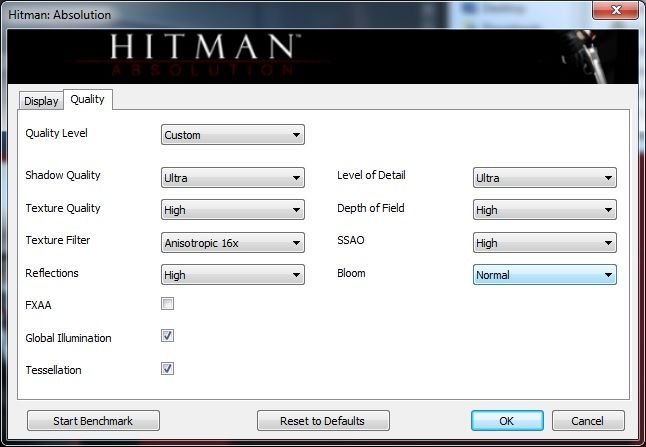646x447 pixels.
Task: Click the Cancel button
Action: coord(588,421)
